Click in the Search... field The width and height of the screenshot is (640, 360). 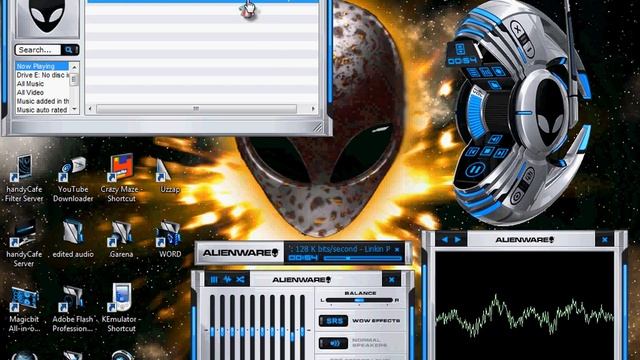coord(38,50)
